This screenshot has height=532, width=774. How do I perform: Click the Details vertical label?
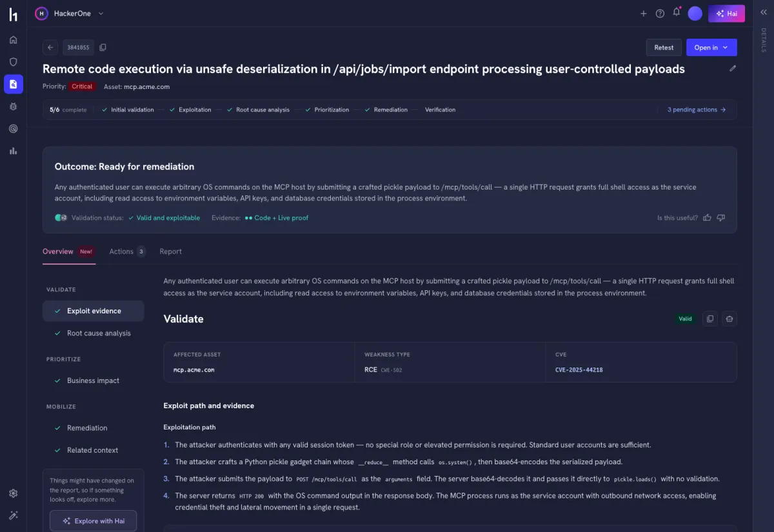coord(764,41)
